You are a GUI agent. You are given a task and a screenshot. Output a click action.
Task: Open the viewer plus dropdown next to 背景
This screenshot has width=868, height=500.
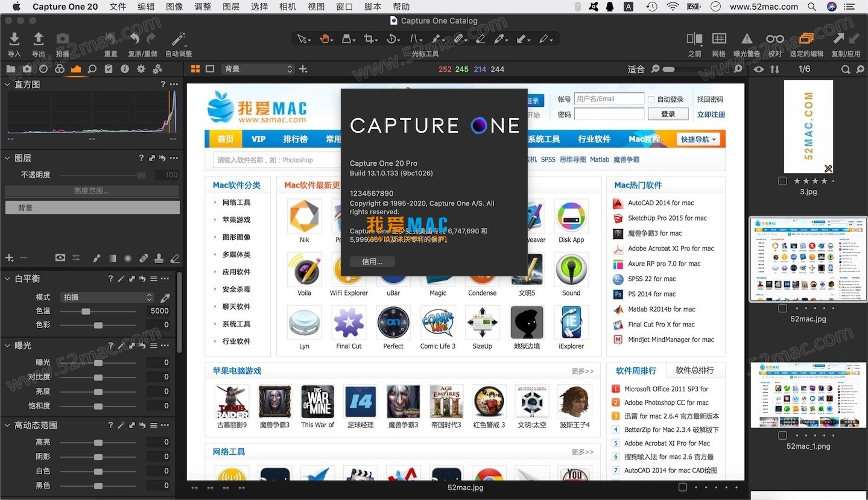coord(303,69)
